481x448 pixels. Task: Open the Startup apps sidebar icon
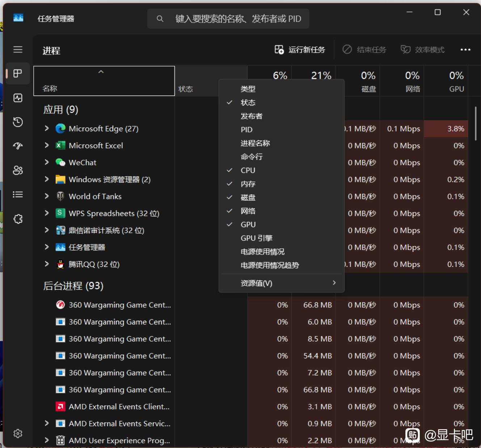(18, 146)
